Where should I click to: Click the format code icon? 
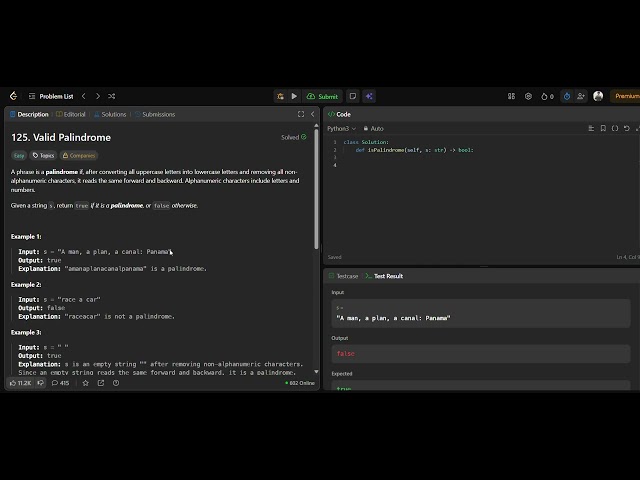(591, 128)
